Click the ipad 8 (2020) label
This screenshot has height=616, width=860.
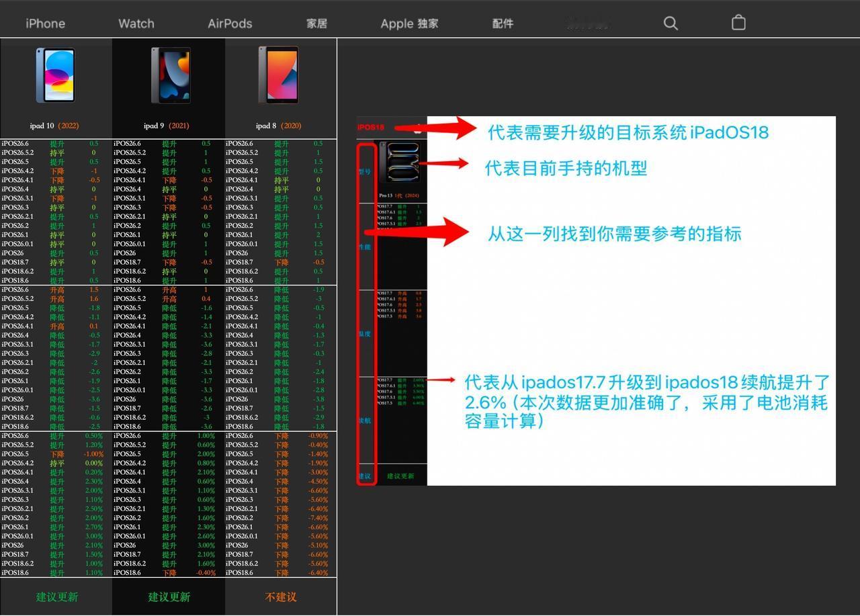279,126
